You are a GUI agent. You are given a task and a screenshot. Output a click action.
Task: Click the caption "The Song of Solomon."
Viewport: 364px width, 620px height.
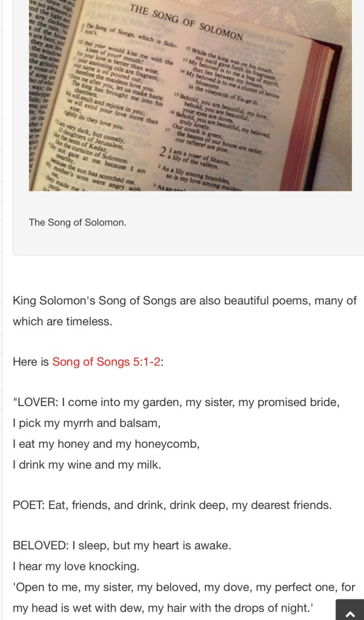coord(78,222)
